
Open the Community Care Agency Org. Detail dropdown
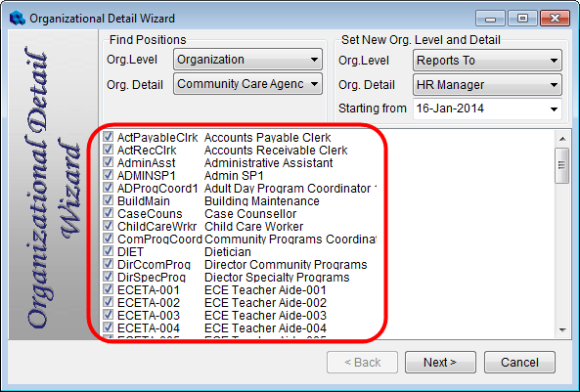tap(247, 84)
